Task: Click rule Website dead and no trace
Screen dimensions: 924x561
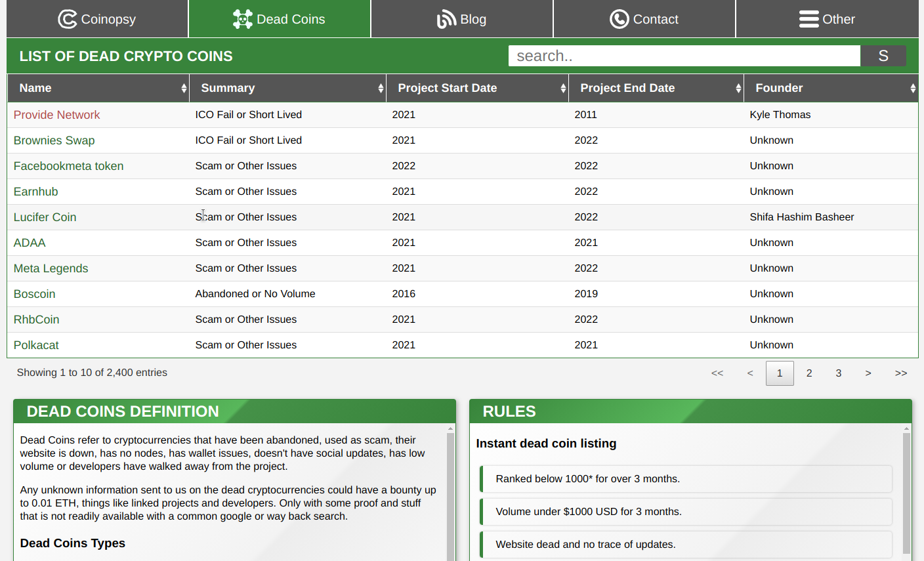Action: (x=686, y=545)
